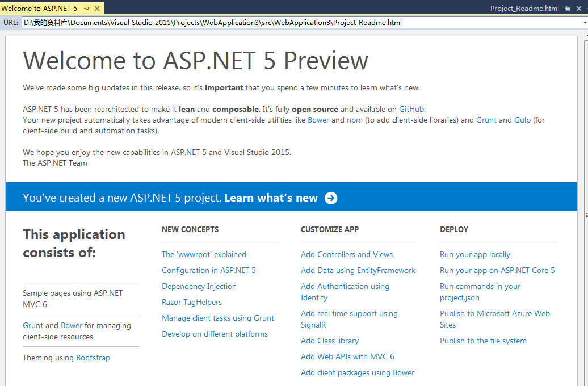This screenshot has height=386, width=588.
Task: Open Add Data using EntityFramework link
Action: click(358, 270)
